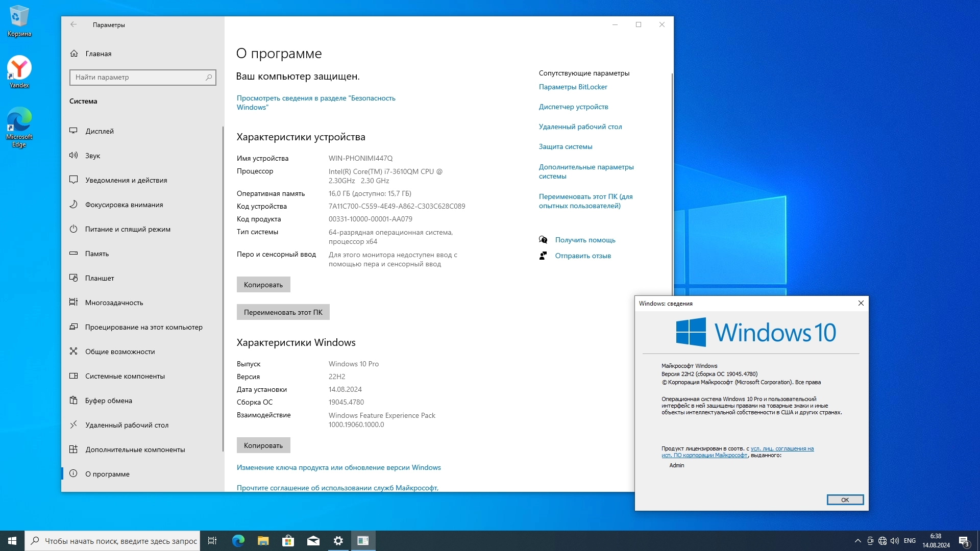The width and height of the screenshot is (980, 551).
Task: Open Focus assist moon icon
Action: pyautogui.click(x=73, y=204)
